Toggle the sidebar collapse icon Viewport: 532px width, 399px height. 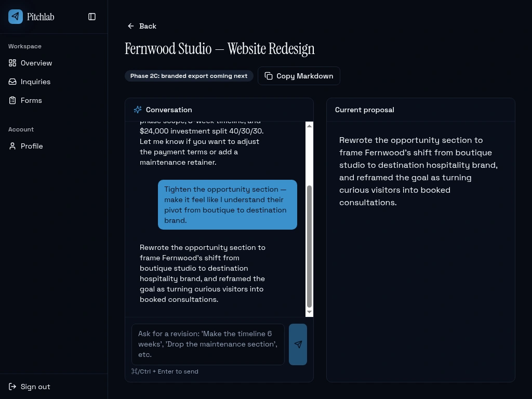click(x=92, y=17)
